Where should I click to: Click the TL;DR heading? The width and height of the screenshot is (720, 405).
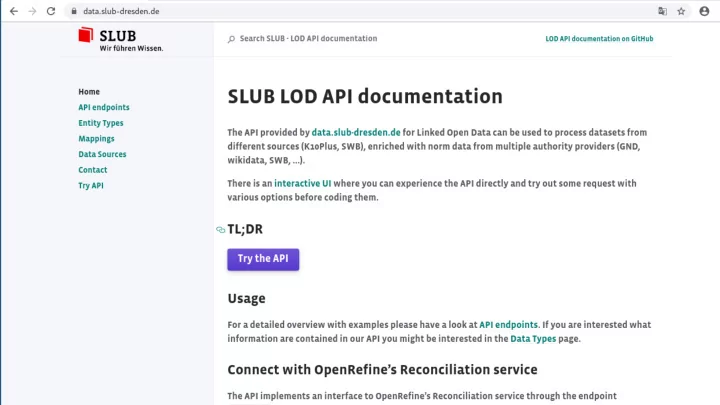(x=245, y=229)
